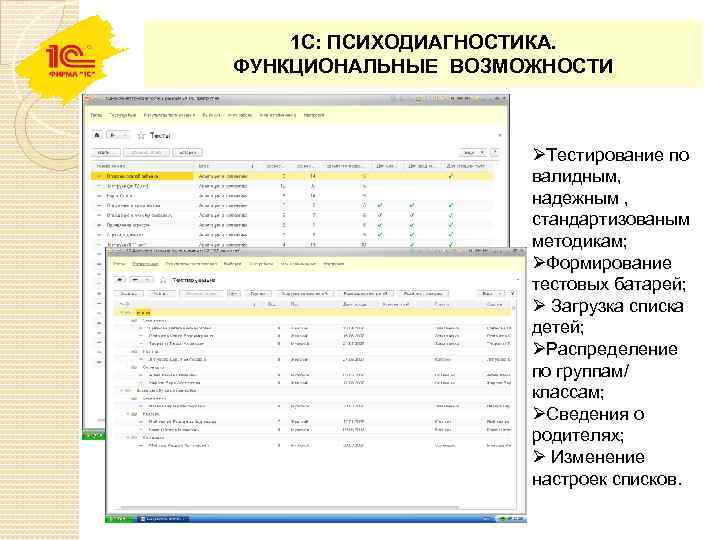Viewport: 720px width, 540px height.
Task: Click the 1C application icon in the Тесты window title bar
Action: (x=88, y=99)
